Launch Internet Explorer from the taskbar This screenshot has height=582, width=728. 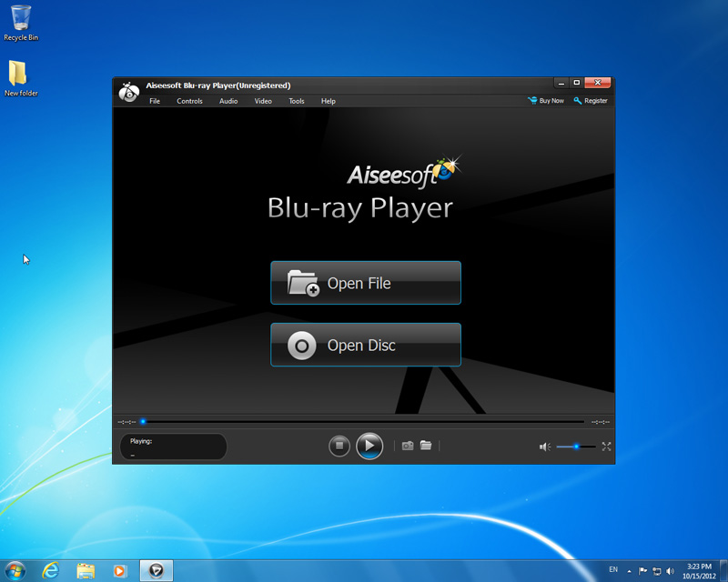coord(51,571)
